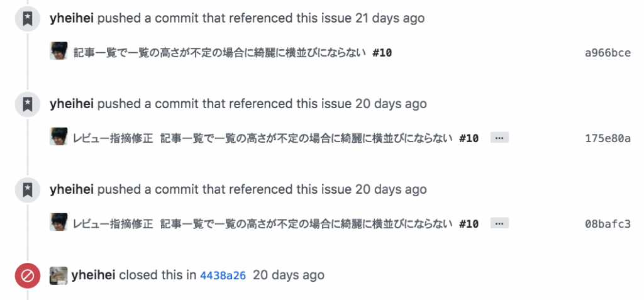Image resolution: width=644 pixels, height=300 pixels.
Task: Click the bookmark icon above commit 175e80a
Action: click(x=28, y=104)
